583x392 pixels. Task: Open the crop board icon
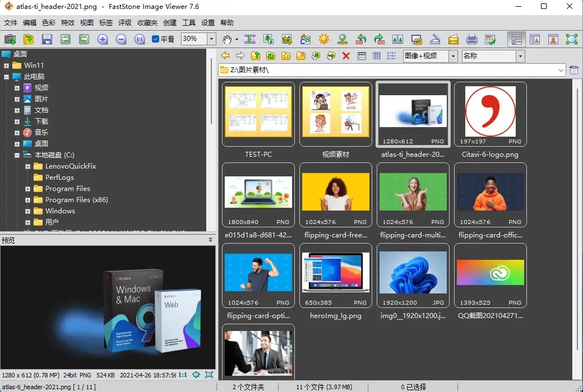[286, 39]
